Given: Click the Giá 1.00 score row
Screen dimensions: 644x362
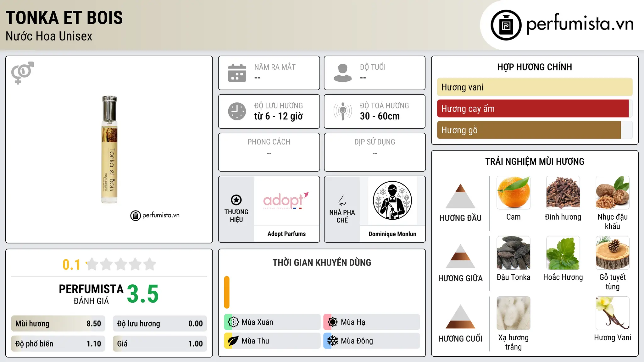Looking at the screenshot, I should click(x=160, y=344).
